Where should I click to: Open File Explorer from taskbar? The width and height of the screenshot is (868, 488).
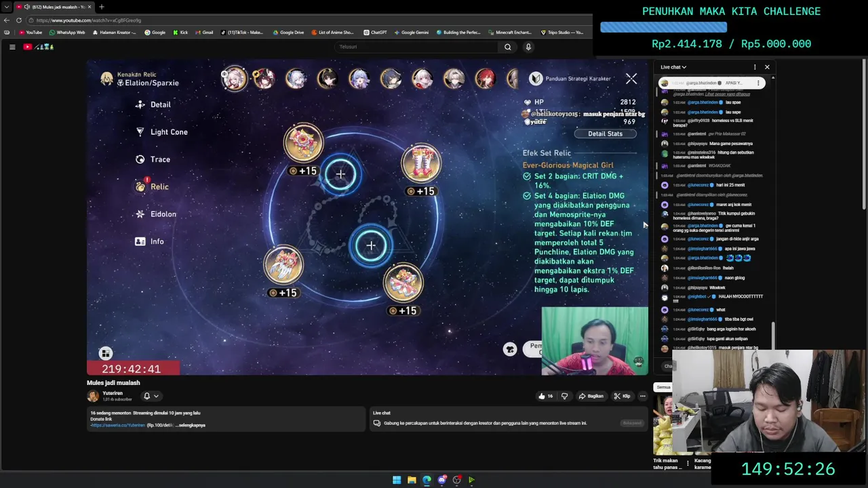click(x=412, y=480)
